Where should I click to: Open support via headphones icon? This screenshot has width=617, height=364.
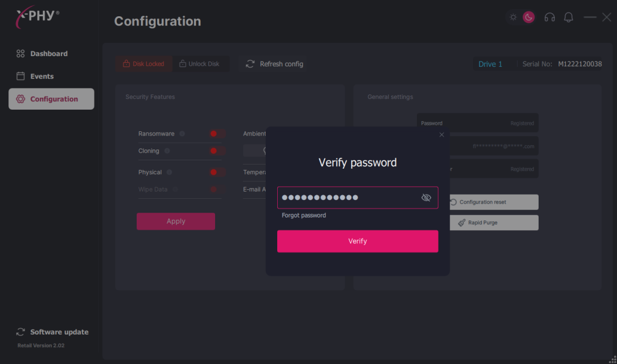click(x=550, y=17)
